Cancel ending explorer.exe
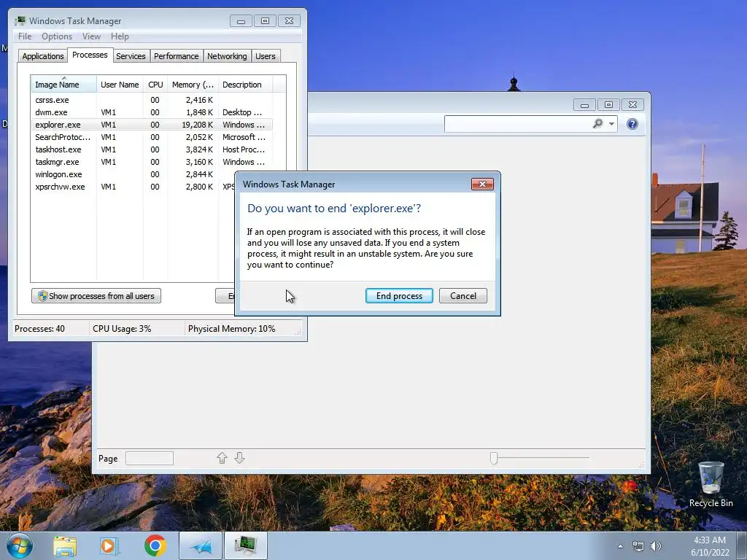The image size is (747, 560). (463, 296)
